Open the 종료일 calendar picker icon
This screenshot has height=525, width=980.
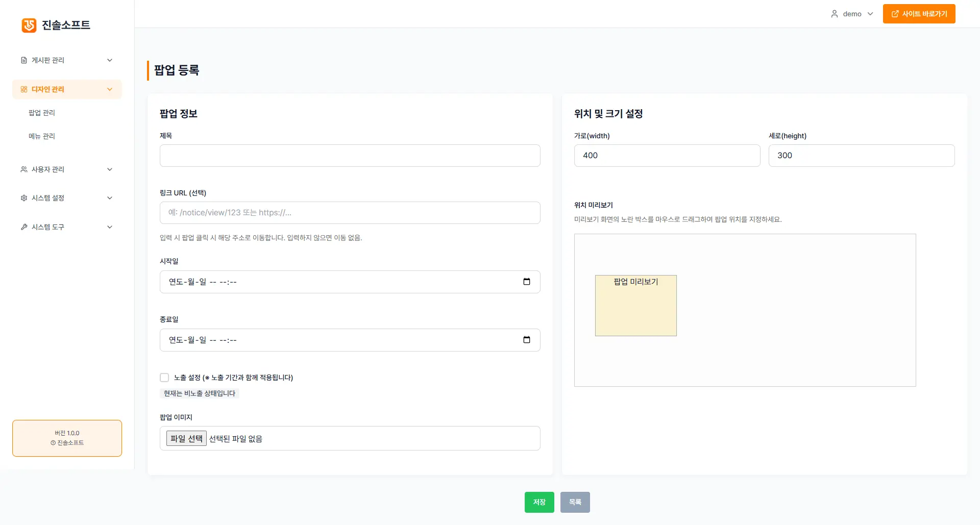527,340
